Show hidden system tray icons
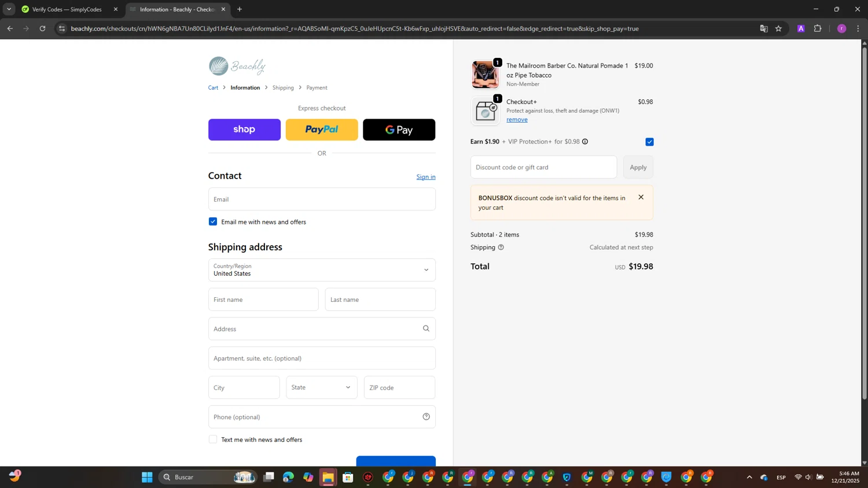The image size is (868, 488). [749, 477]
